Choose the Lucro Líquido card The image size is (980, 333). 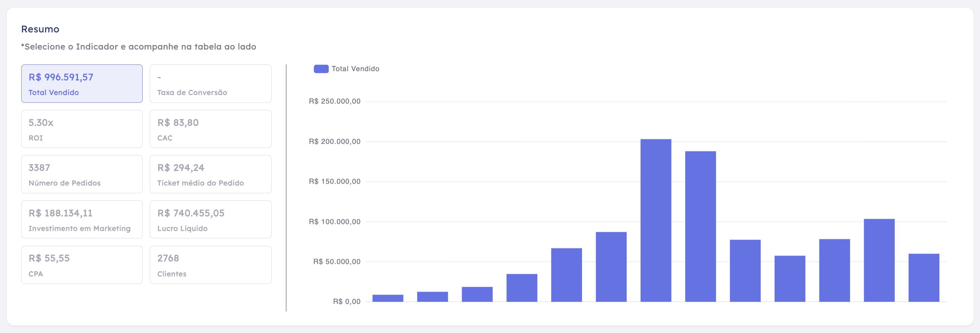pyautogui.click(x=211, y=219)
